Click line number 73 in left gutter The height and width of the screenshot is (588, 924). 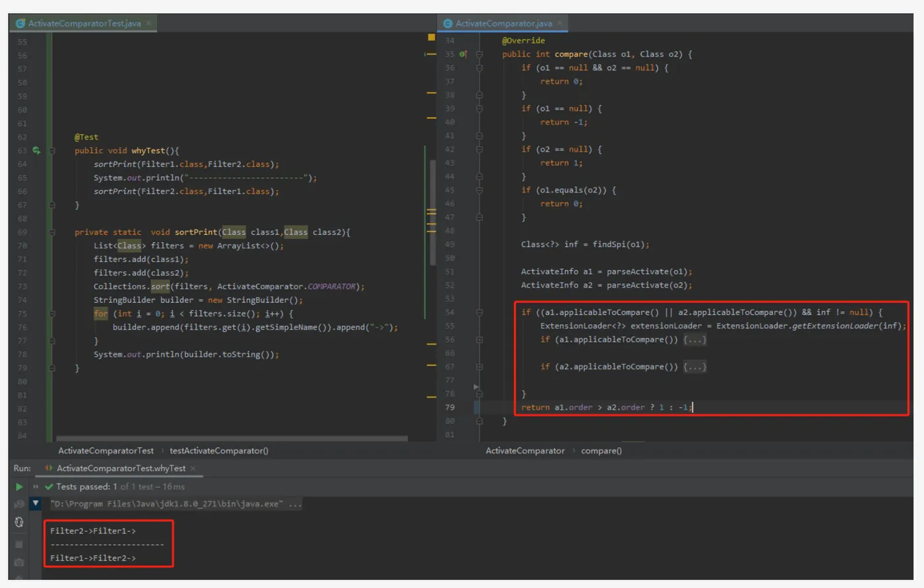[22, 286]
